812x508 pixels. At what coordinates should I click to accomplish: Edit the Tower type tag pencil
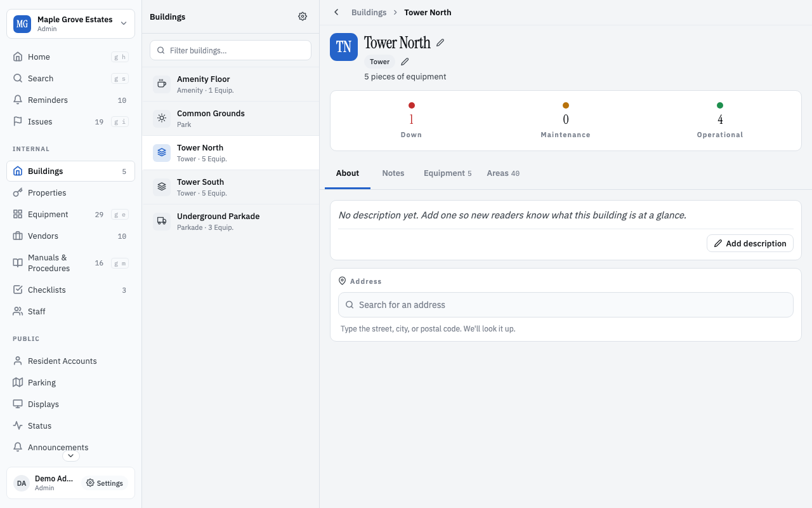405,62
